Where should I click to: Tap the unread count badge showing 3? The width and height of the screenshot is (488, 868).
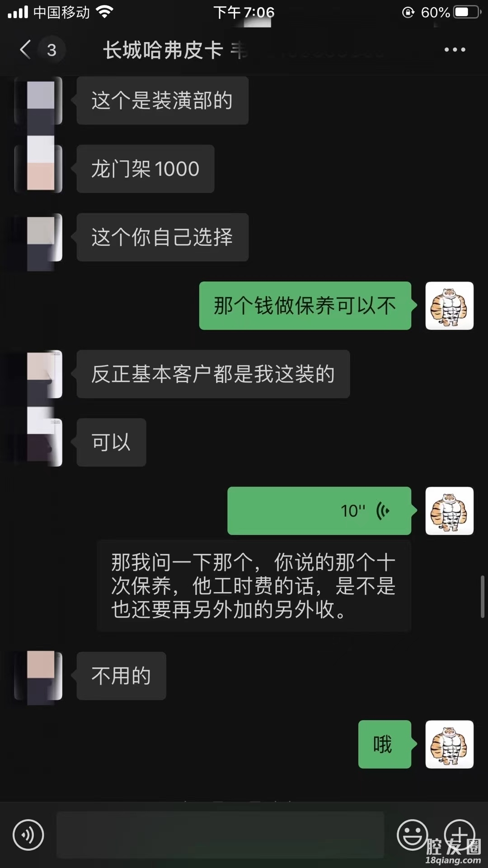click(52, 50)
